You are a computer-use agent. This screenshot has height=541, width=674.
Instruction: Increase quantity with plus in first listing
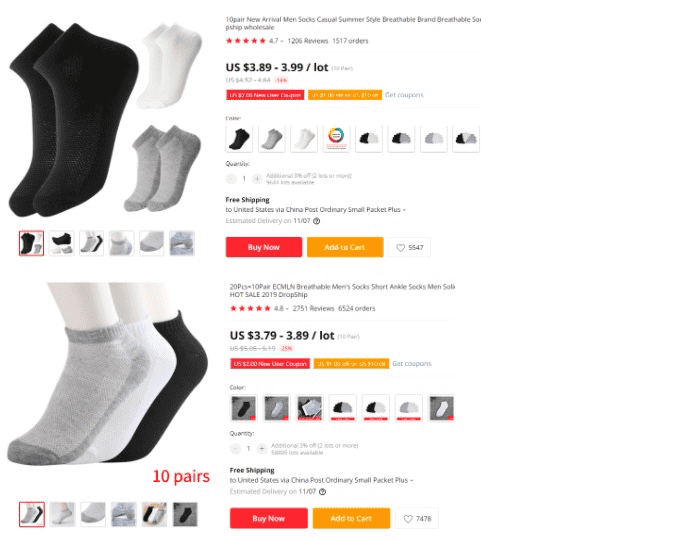click(x=257, y=178)
